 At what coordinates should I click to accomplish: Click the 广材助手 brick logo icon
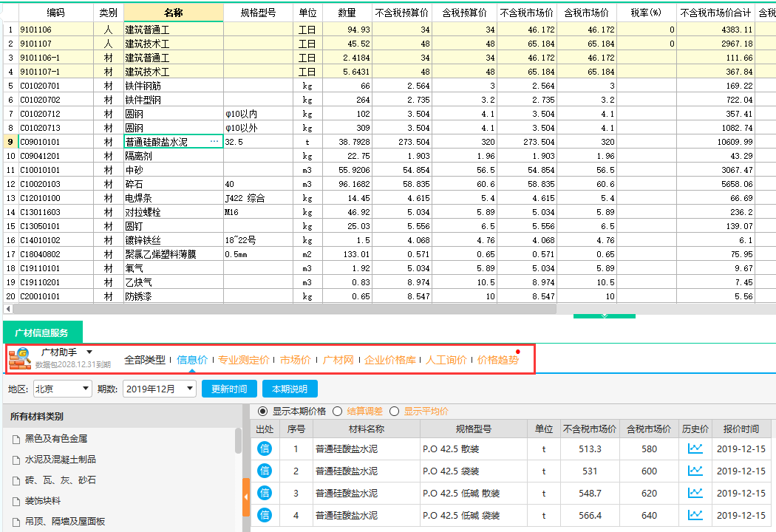(20, 360)
